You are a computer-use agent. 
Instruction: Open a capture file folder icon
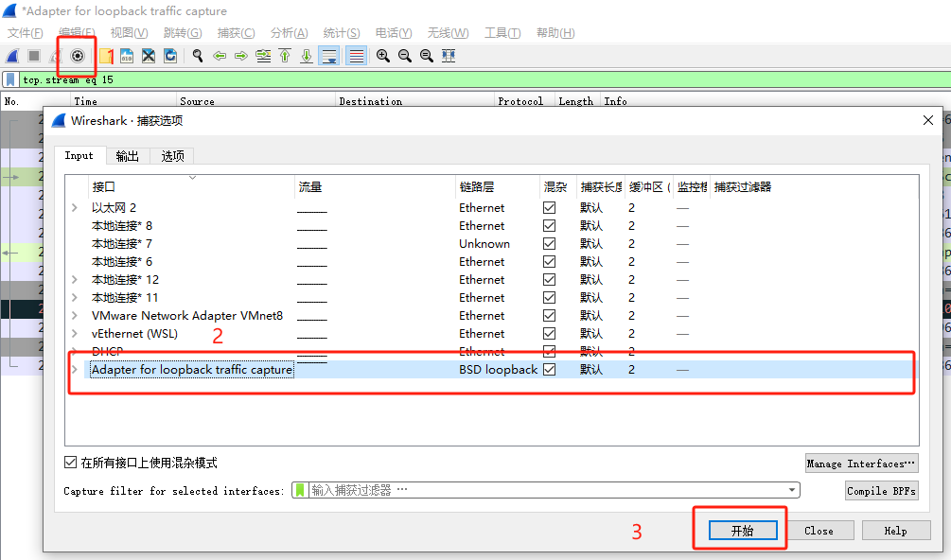pyautogui.click(x=106, y=57)
